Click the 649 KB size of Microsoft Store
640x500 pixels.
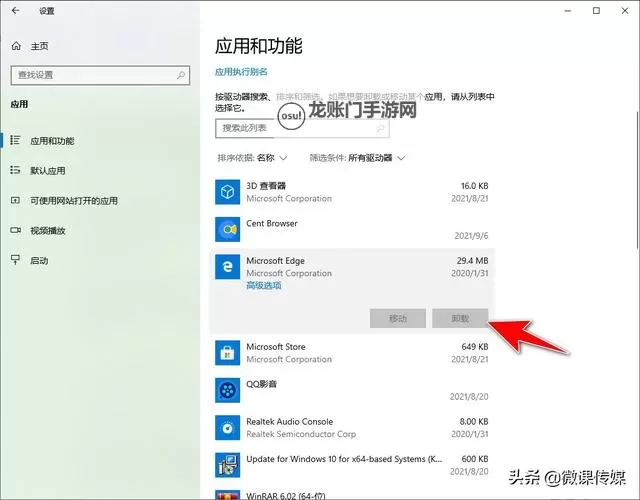click(x=475, y=347)
